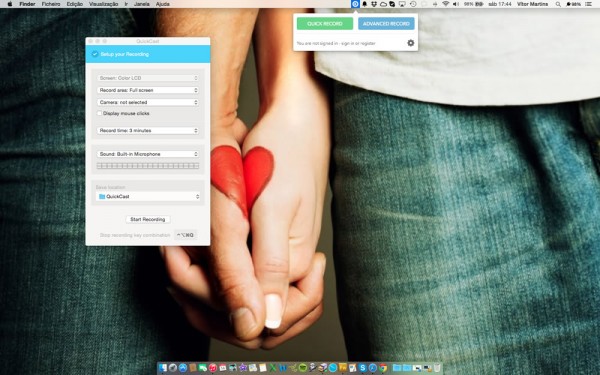600x375 pixels.
Task: Click the battery status indicator
Action: pos(474,4)
